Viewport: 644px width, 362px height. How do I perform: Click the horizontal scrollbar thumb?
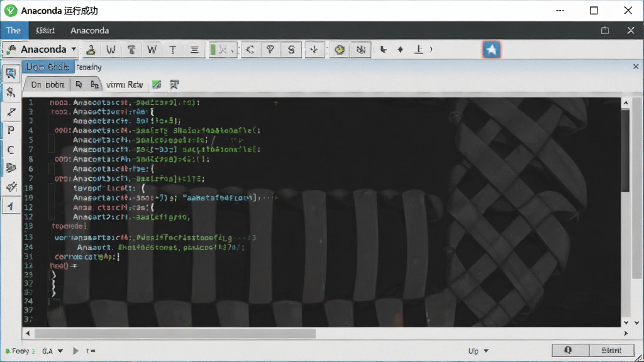coord(175,333)
